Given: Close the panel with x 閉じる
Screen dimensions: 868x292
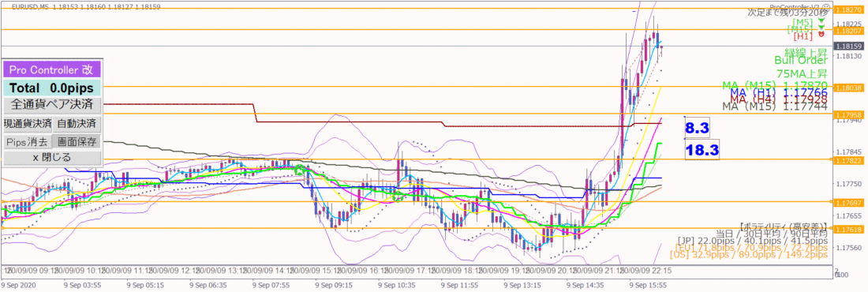Looking at the screenshot, I should pos(52,158).
